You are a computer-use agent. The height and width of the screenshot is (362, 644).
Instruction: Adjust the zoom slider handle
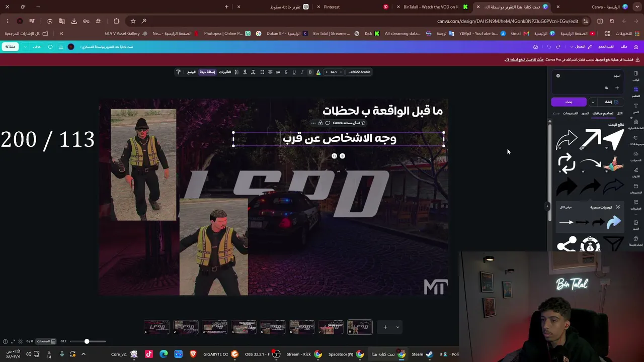87,341
